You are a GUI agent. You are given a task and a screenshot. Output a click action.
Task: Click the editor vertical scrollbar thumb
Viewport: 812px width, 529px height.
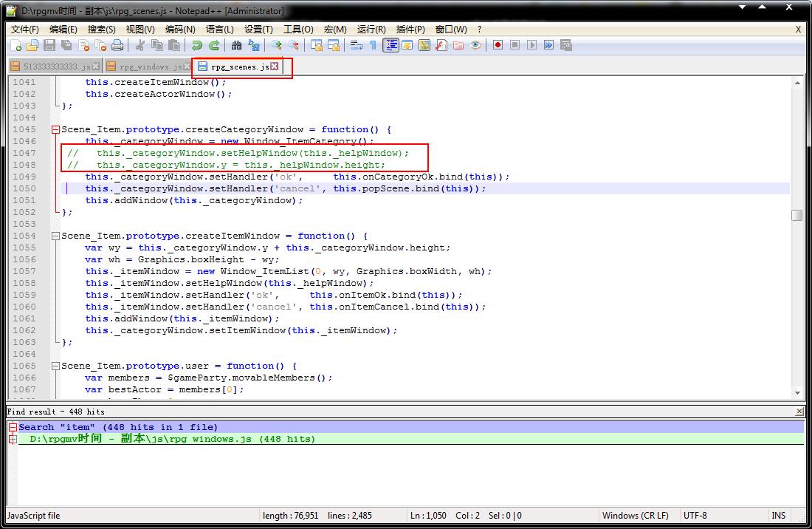point(797,215)
